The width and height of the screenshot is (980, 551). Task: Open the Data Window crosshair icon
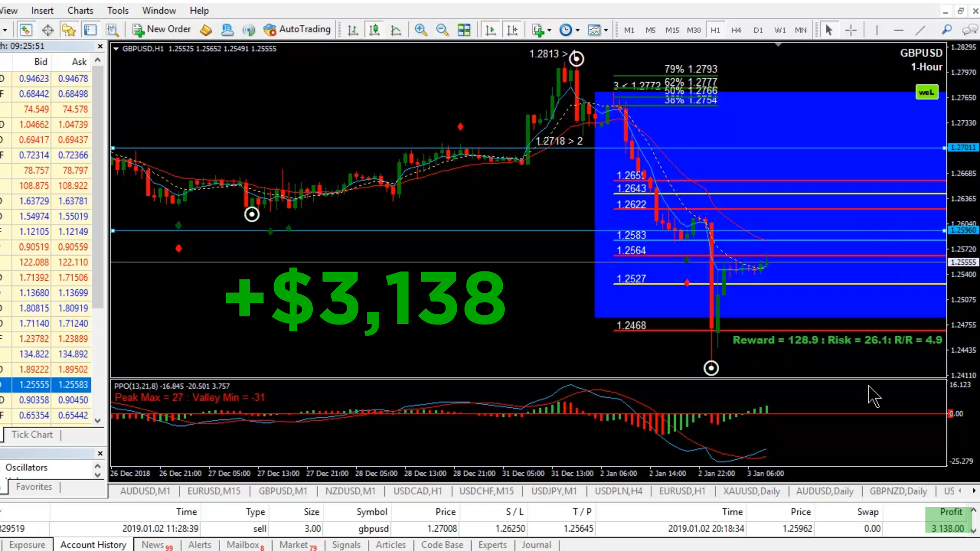(47, 30)
